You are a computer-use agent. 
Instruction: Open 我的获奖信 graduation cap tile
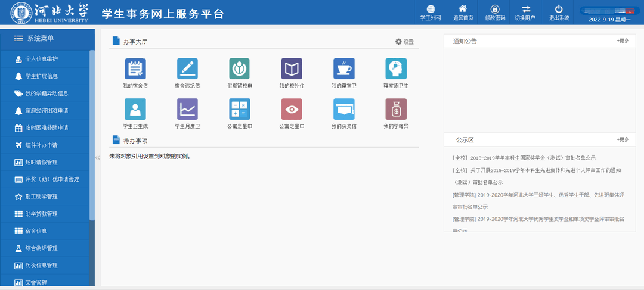click(x=344, y=109)
